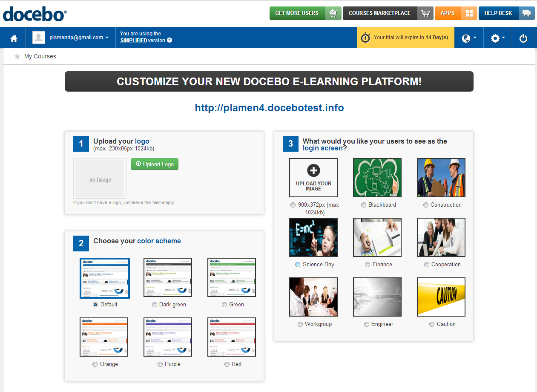
Task: Select the Purple color scheme radio button
Action: pos(160,364)
